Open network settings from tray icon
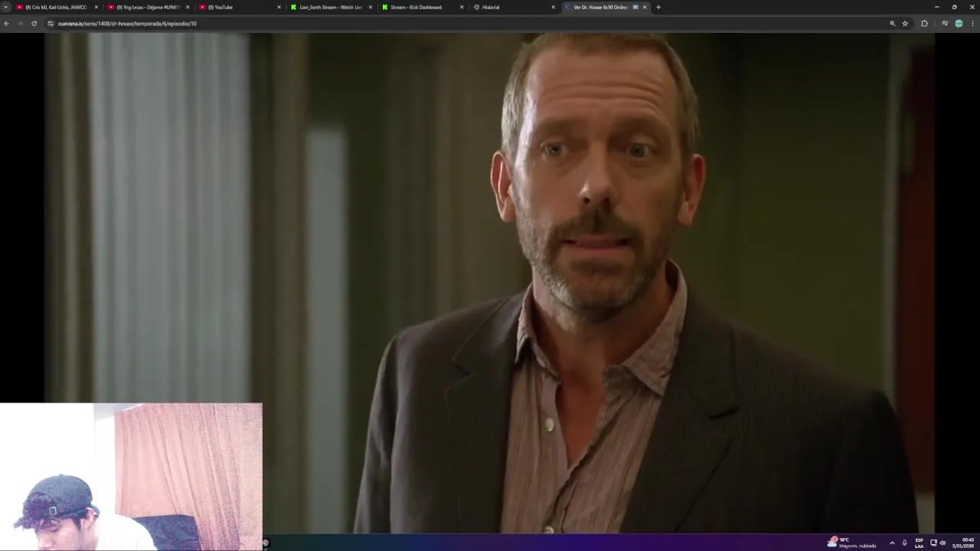Image resolution: width=980 pixels, height=551 pixels. [x=933, y=543]
